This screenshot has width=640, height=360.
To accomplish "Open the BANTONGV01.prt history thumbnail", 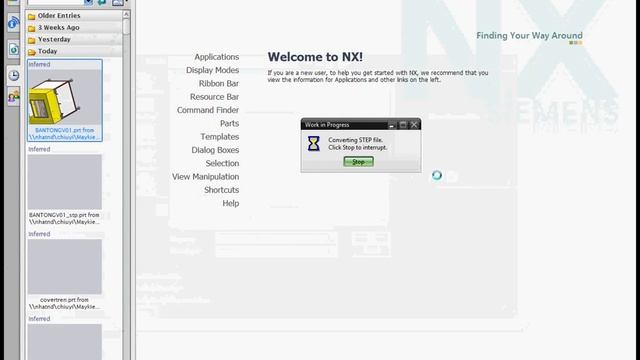I will [64, 100].
